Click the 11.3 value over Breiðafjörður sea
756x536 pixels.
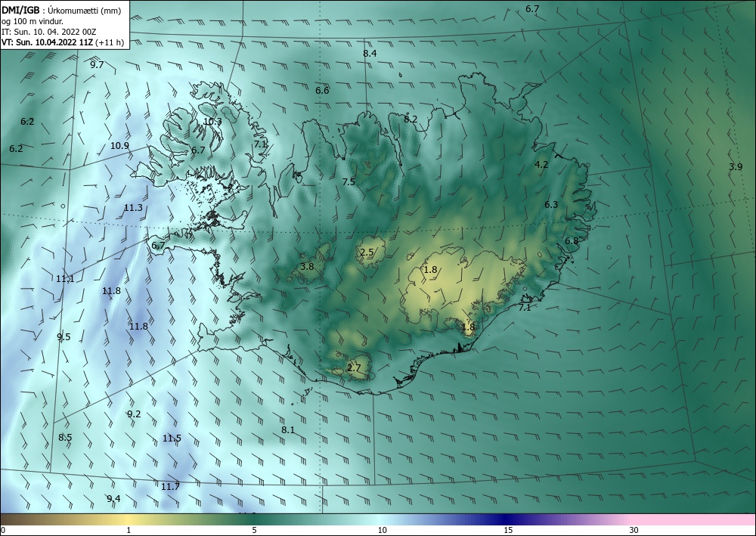[x=133, y=208]
